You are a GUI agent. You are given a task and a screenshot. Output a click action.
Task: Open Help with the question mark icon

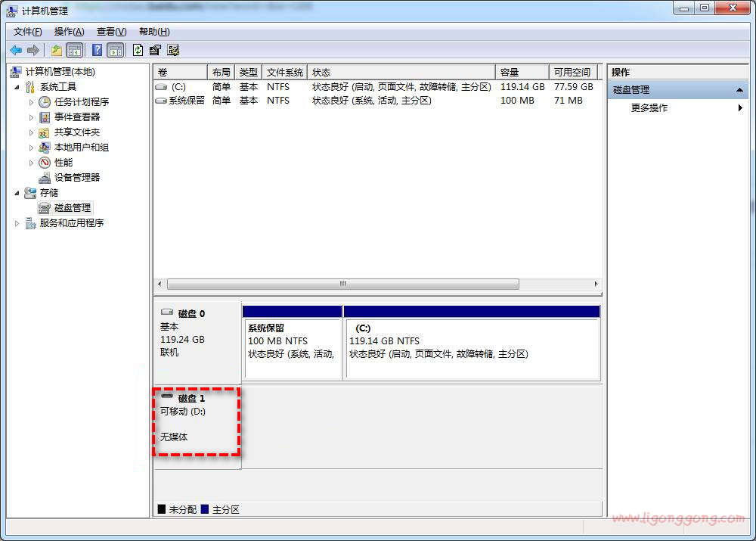(x=97, y=50)
